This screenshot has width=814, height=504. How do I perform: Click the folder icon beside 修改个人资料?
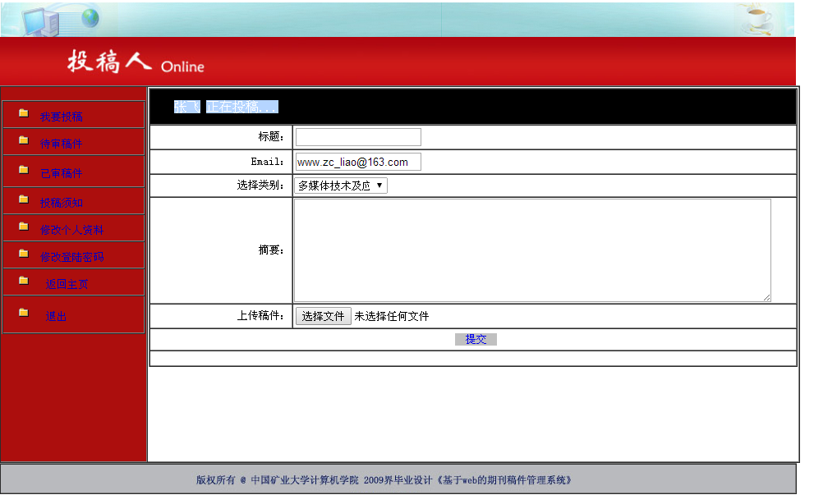click(x=24, y=226)
